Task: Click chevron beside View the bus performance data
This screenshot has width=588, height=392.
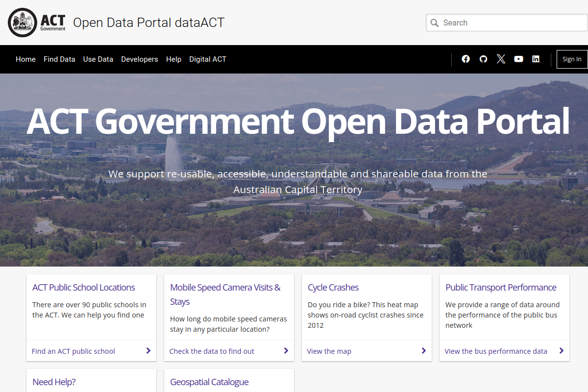Action: click(561, 351)
